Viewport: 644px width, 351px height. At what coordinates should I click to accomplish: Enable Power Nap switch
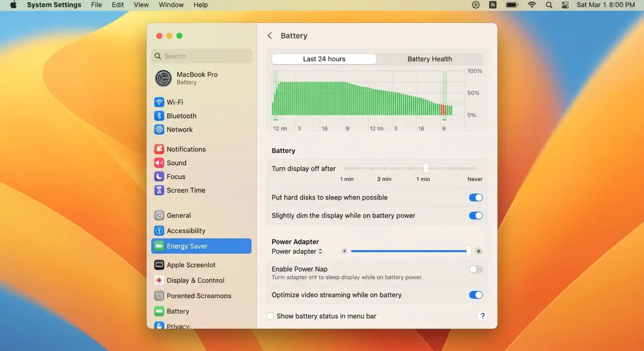click(476, 269)
